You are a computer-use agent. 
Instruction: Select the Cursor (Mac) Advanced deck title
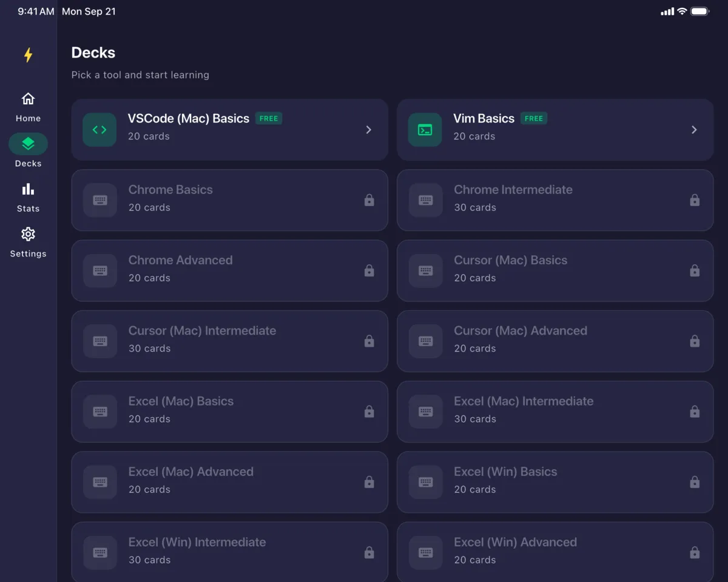click(x=521, y=331)
